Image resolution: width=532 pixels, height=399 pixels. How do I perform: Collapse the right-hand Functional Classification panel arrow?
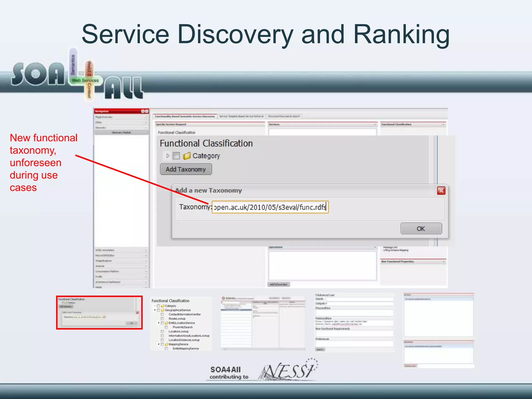(x=443, y=124)
